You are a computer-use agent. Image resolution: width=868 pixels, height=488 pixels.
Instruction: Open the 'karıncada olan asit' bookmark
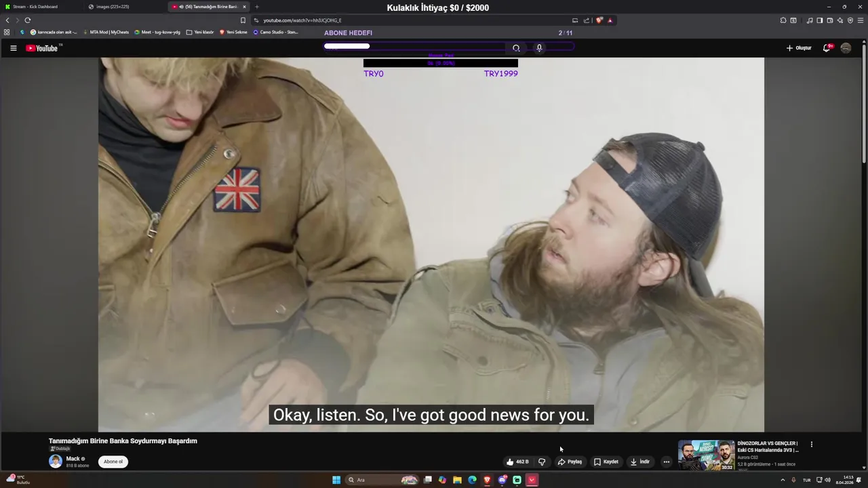pos(54,32)
